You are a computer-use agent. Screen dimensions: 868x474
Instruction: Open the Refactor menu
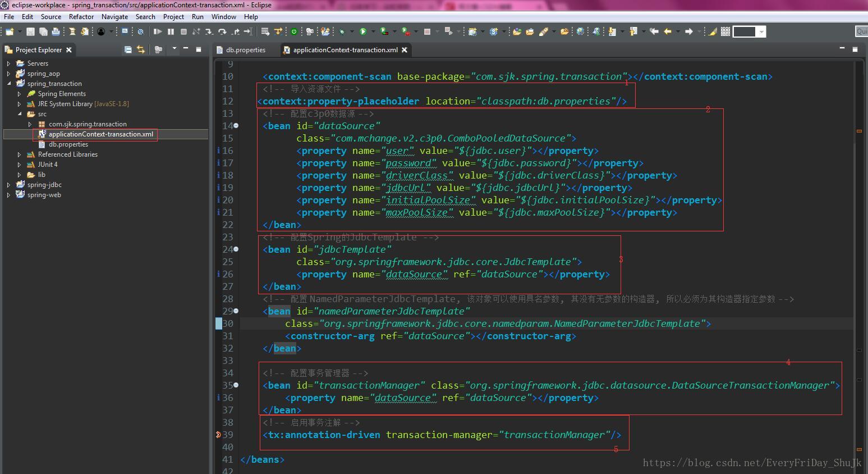click(x=81, y=17)
